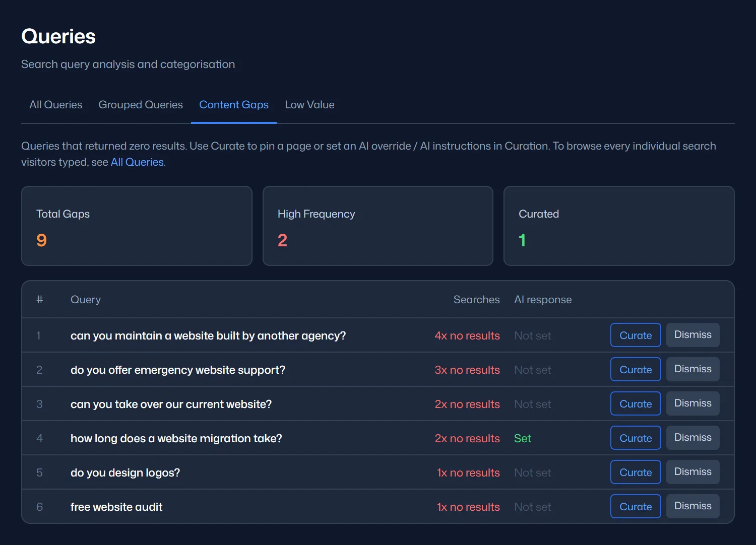Click the '3x no results' search count

467,370
